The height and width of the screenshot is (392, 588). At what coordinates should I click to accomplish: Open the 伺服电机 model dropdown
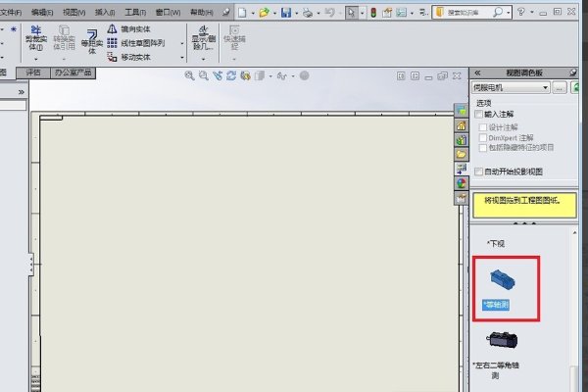coord(511,88)
